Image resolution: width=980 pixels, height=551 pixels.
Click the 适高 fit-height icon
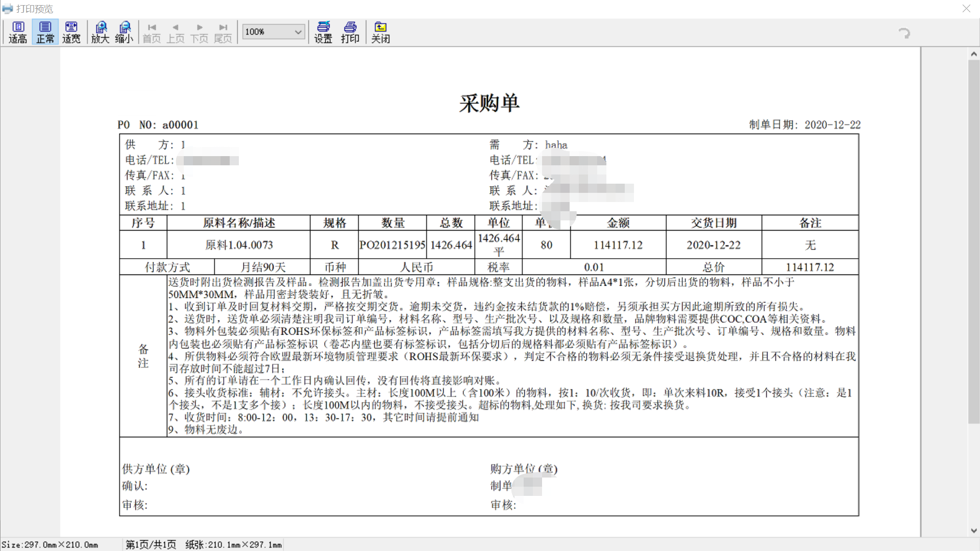[x=18, y=32]
